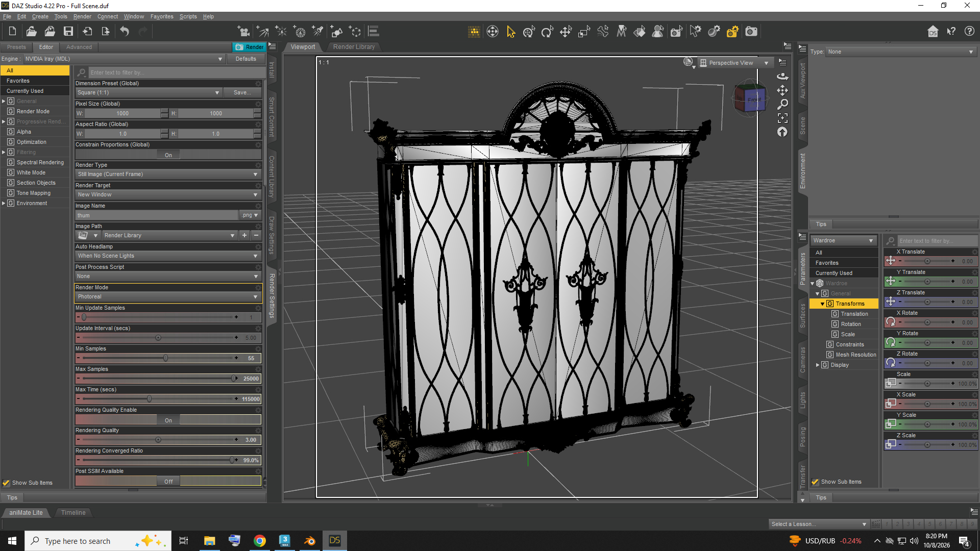Create a new camera with toolbar icon
The width and height of the screenshot is (980, 551).
pos(244,32)
